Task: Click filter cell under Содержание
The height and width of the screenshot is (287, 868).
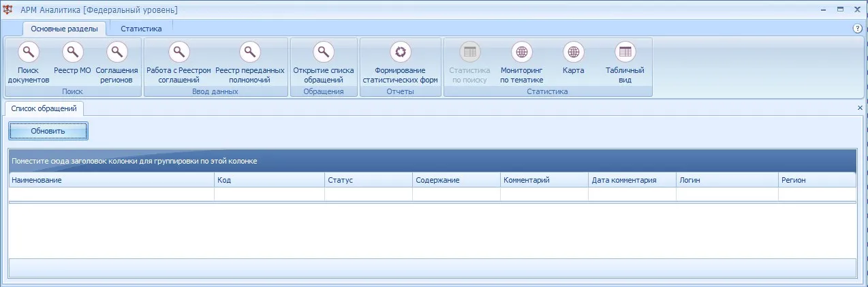Action: pyautogui.click(x=456, y=194)
